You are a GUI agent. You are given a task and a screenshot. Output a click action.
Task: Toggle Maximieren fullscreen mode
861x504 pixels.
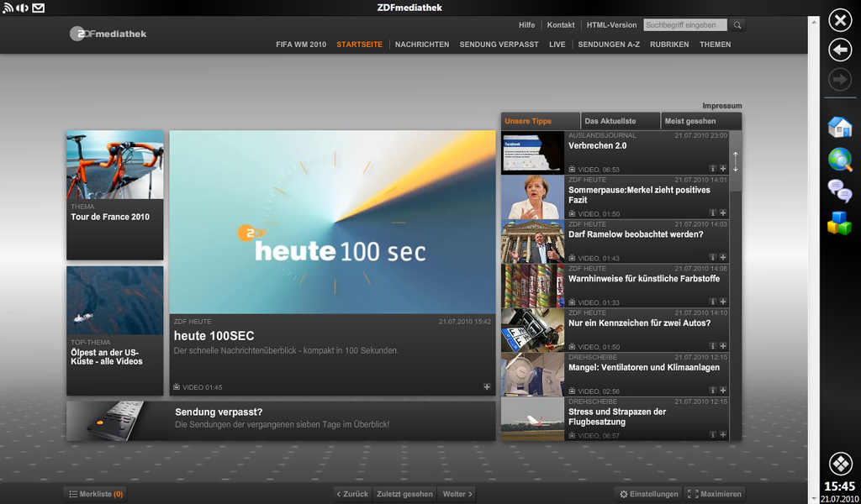(715, 494)
